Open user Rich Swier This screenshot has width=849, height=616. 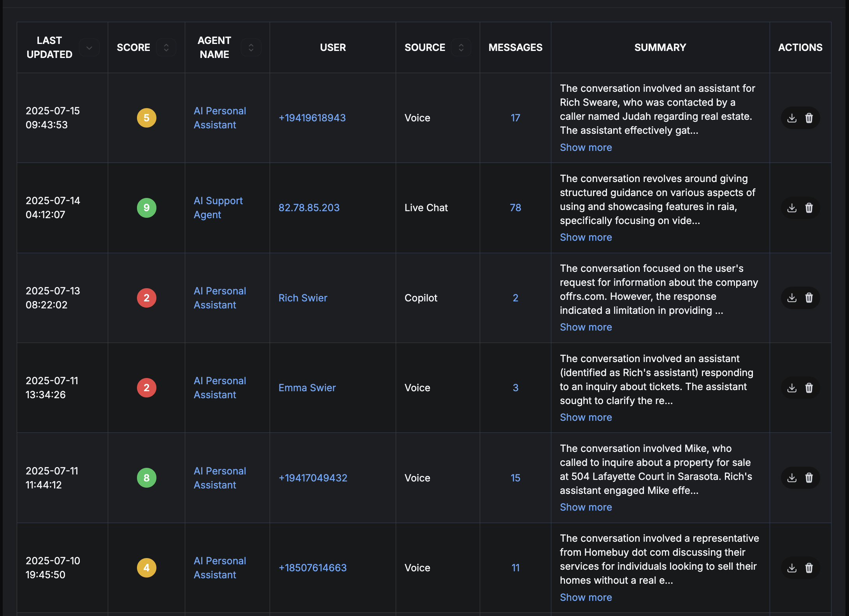[303, 298]
